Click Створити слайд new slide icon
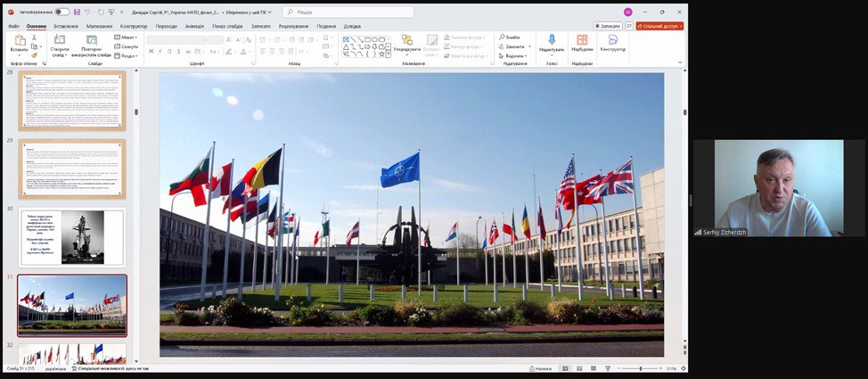The height and width of the screenshot is (379, 868). (59, 39)
